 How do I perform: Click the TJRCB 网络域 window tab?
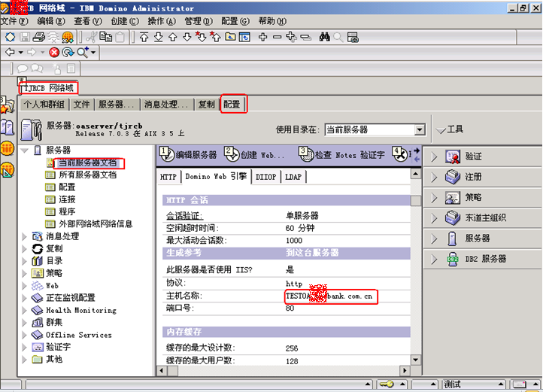[x=49, y=88]
